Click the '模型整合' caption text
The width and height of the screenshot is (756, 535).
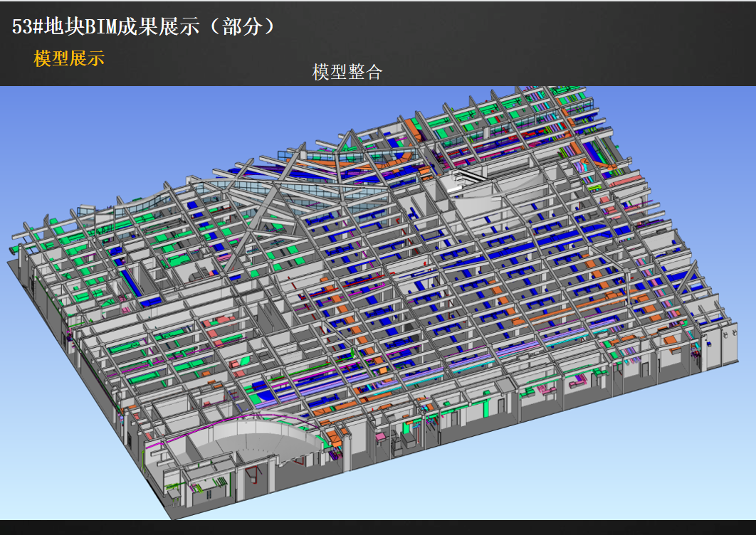347,73
